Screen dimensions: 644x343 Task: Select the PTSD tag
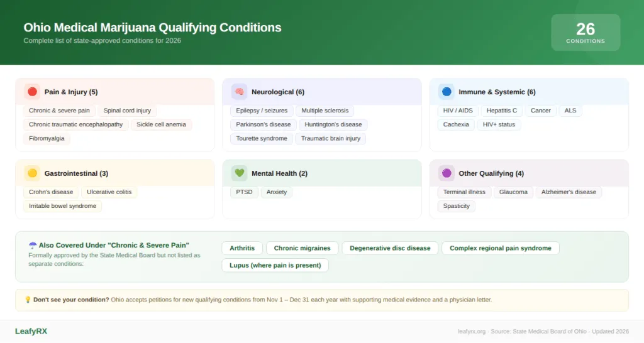pyautogui.click(x=244, y=192)
